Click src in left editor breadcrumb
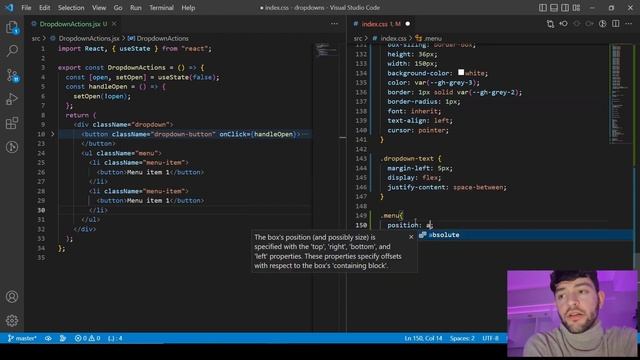 point(36,38)
